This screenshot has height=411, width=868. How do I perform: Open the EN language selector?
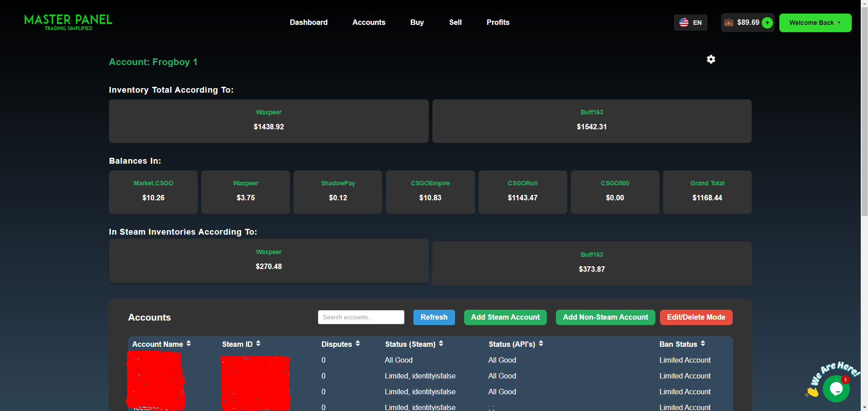coord(691,23)
